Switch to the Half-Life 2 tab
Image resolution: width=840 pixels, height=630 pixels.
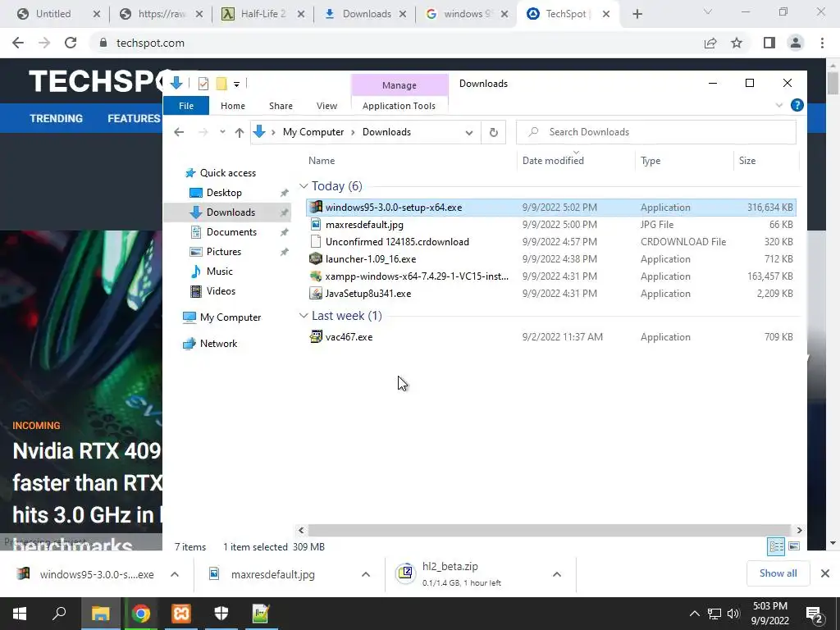point(262,14)
